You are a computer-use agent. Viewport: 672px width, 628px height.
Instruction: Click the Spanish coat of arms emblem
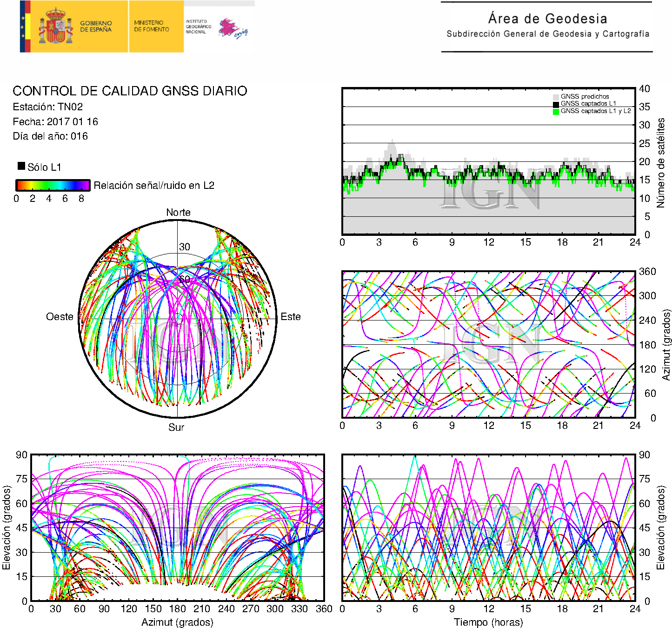tap(55, 27)
